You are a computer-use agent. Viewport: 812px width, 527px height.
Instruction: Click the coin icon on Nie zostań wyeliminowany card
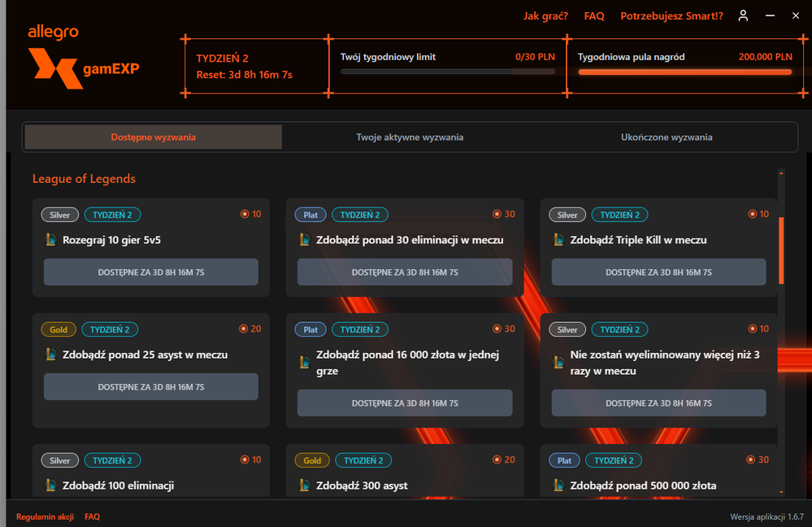click(x=753, y=329)
